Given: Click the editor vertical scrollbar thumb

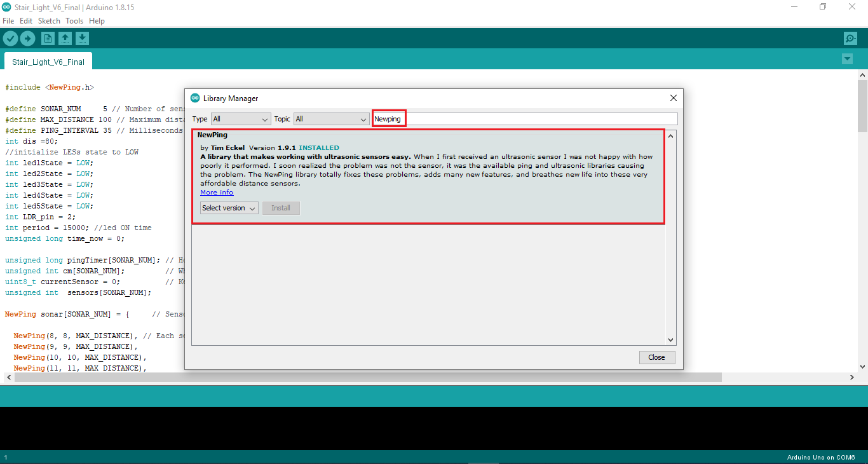Looking at the screenshot, I should pos(862,105).
